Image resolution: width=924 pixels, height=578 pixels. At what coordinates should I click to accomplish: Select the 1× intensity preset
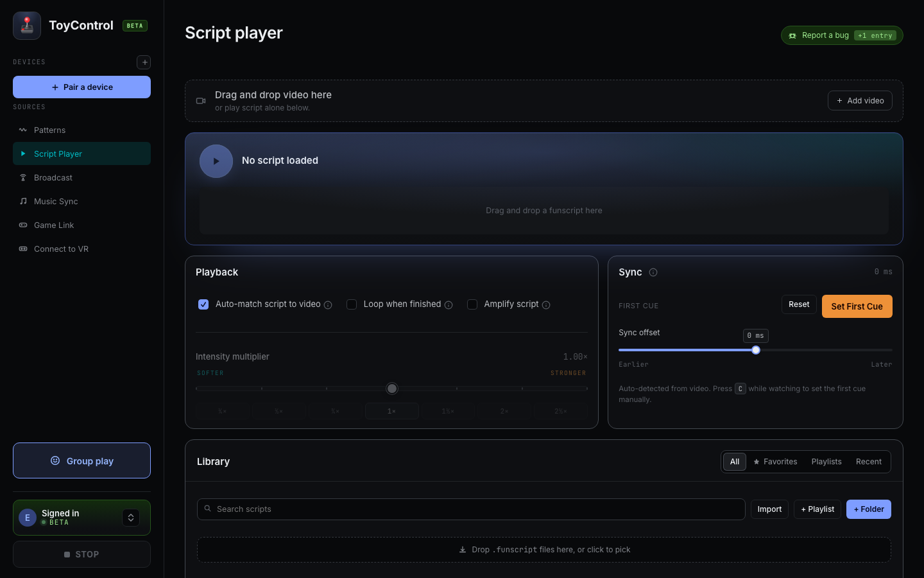[x=391, y=411]
